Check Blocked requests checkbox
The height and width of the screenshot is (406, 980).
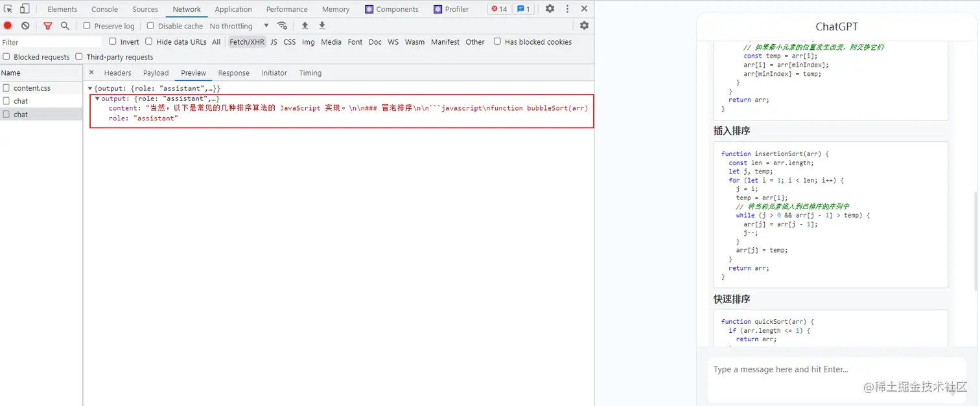(6, 57)
